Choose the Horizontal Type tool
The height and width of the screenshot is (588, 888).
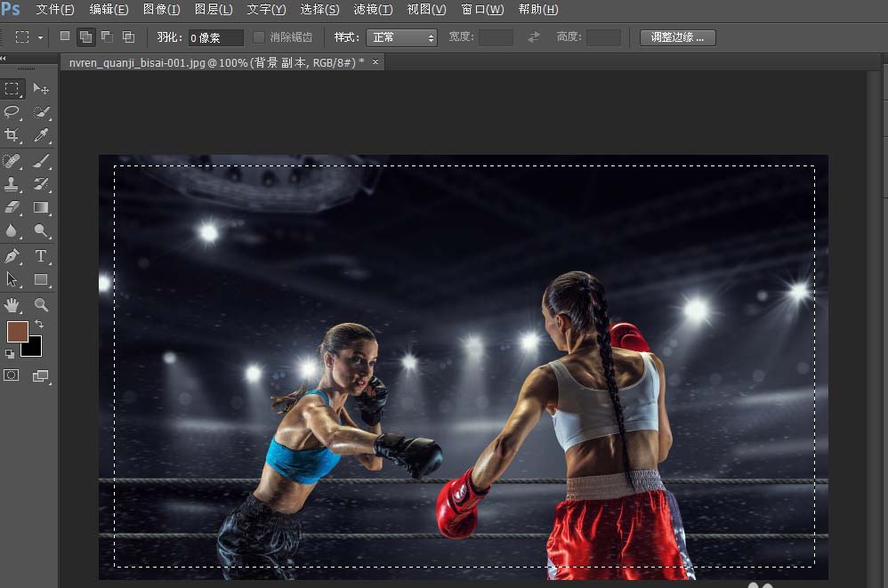pos(41,255)
